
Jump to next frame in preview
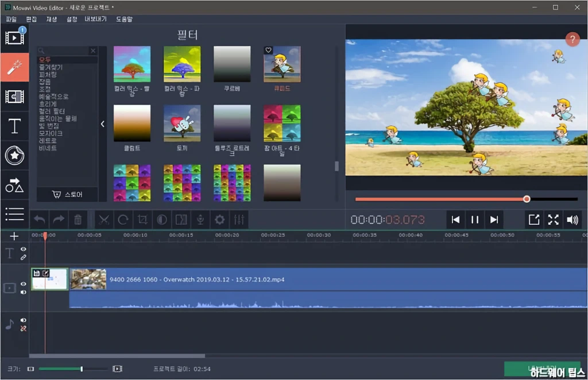coord(494,220)
